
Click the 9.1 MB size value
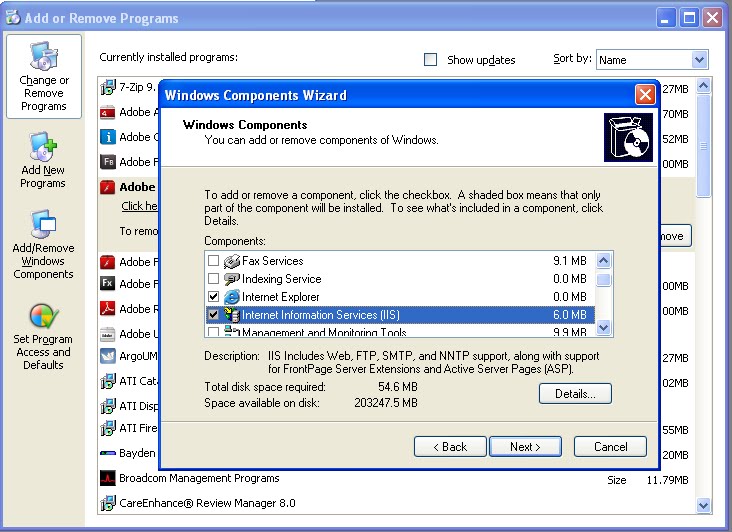[x=570, y=261]
